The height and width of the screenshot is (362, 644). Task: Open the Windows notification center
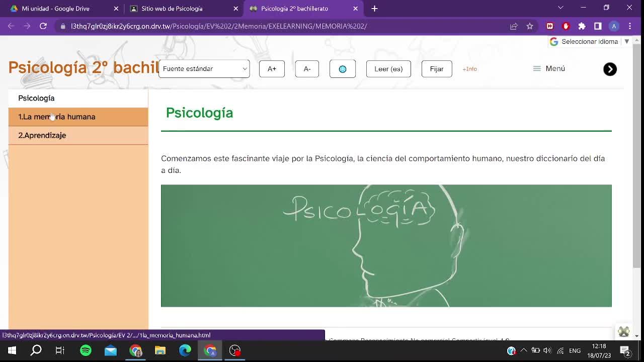click(x=625, y=350)
